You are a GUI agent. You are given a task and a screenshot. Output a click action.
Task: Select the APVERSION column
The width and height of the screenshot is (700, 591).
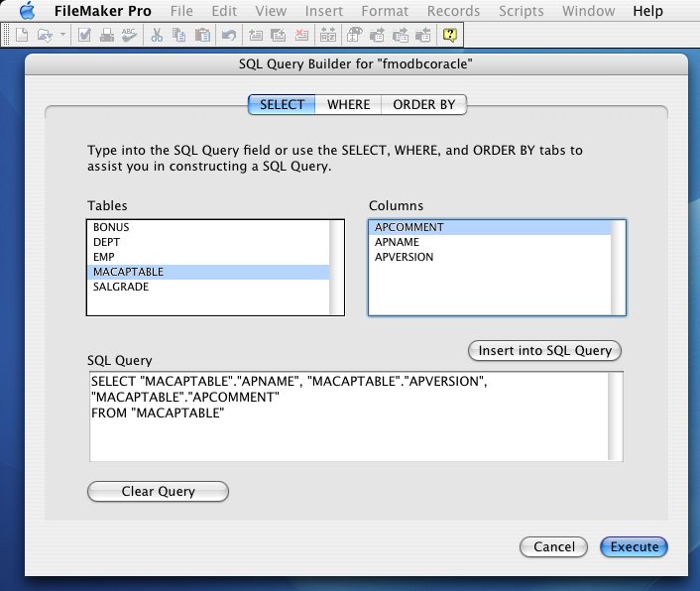coord(404,257)
